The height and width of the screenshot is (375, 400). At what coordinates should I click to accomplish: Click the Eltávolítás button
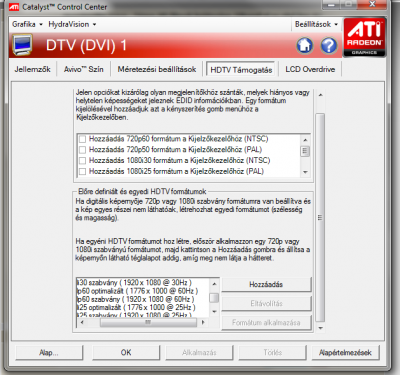266,304
